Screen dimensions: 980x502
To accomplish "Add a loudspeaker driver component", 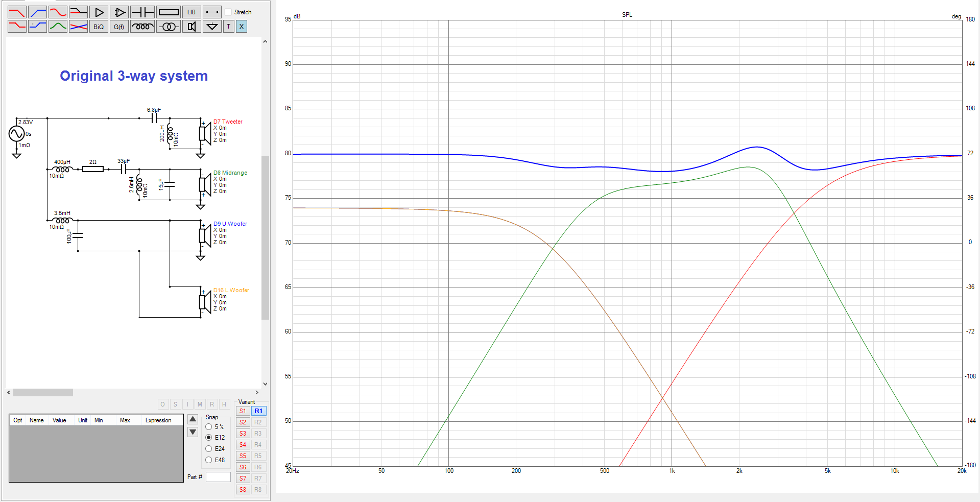I will (192, 27).
